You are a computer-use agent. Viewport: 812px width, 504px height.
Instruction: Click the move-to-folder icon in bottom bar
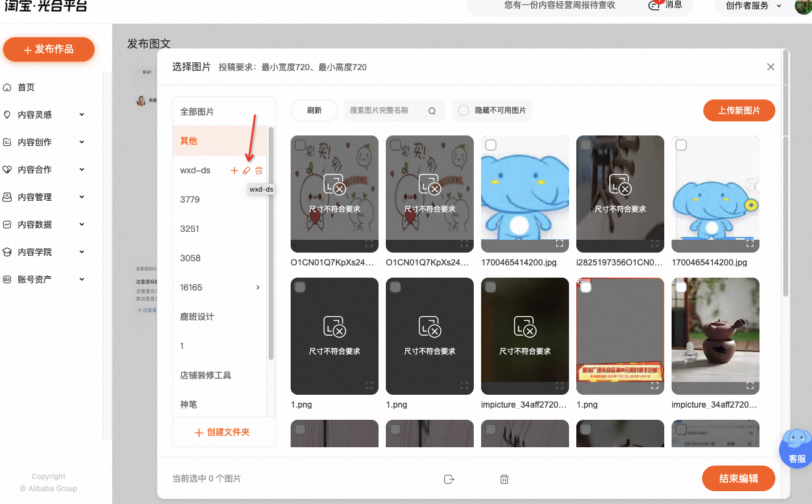coord(449,479)
